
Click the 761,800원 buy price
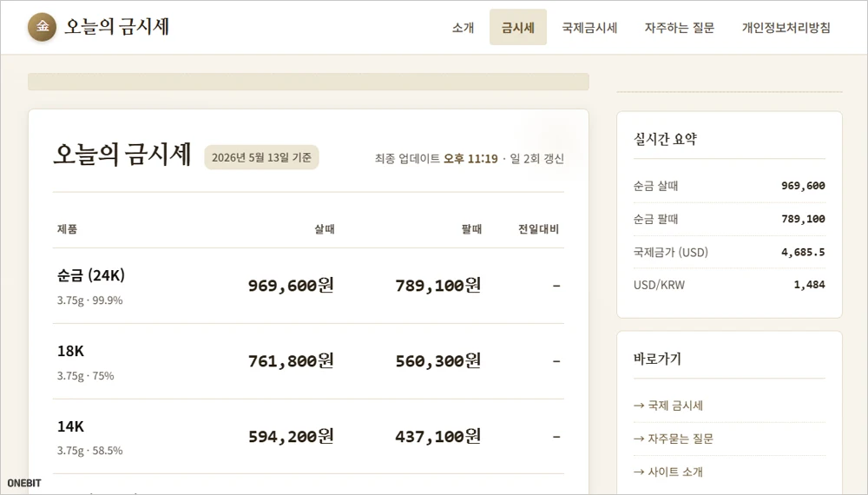[x=291, y=361]
